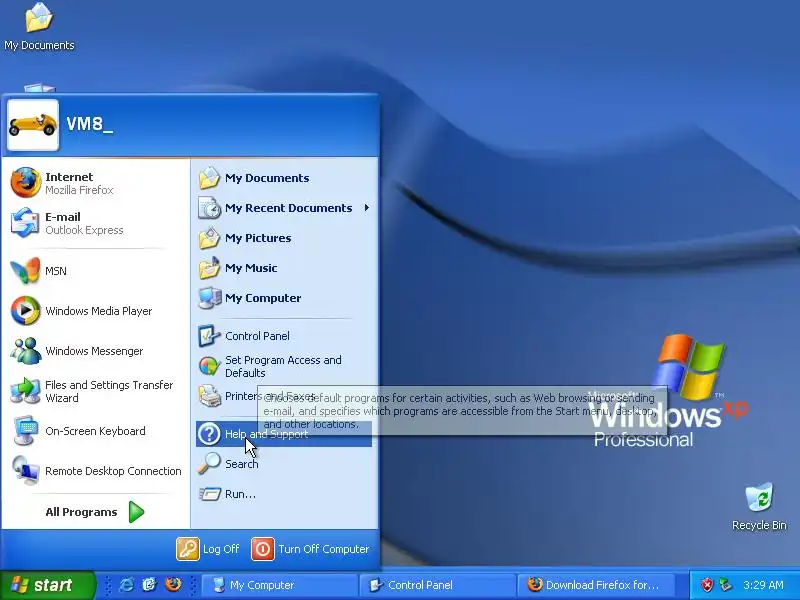Click the All Programs label
Image resolution: width=800 pixels, height=600 pixels.
coord(81,512)
